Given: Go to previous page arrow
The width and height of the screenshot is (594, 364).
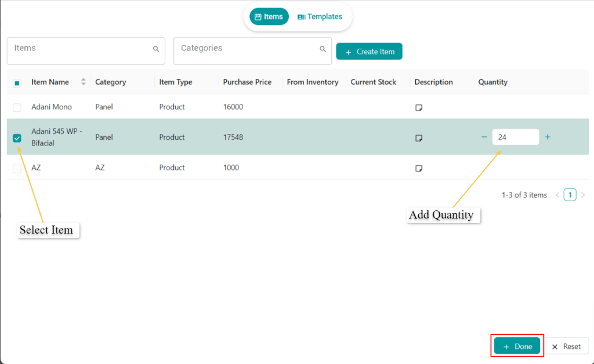Looking at the screenshot, I should (x=557, y=195).
